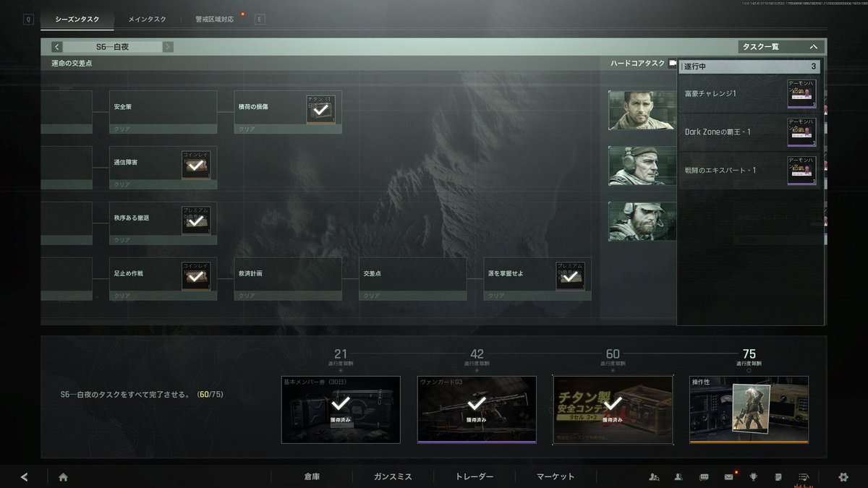Click ヴァンガードG3 reward card
The width and height of the screenshot is (868, 488).
click(477, 409)
